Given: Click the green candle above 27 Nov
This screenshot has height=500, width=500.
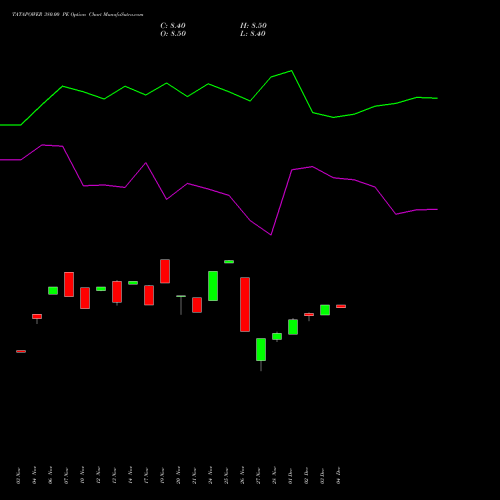Looking at the screenshot, I should click(261, 349).
